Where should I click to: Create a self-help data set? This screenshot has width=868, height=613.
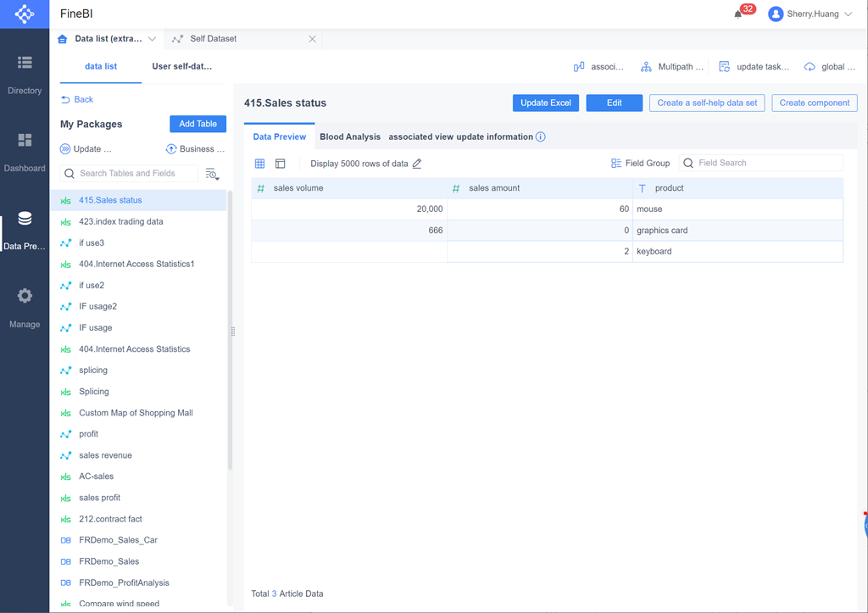(707, 103)
